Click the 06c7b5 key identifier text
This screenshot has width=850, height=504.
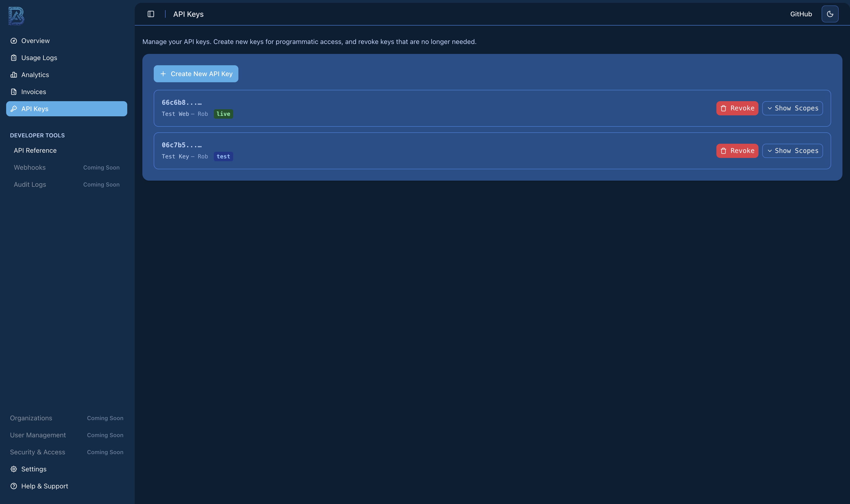[x=181, y=145]
